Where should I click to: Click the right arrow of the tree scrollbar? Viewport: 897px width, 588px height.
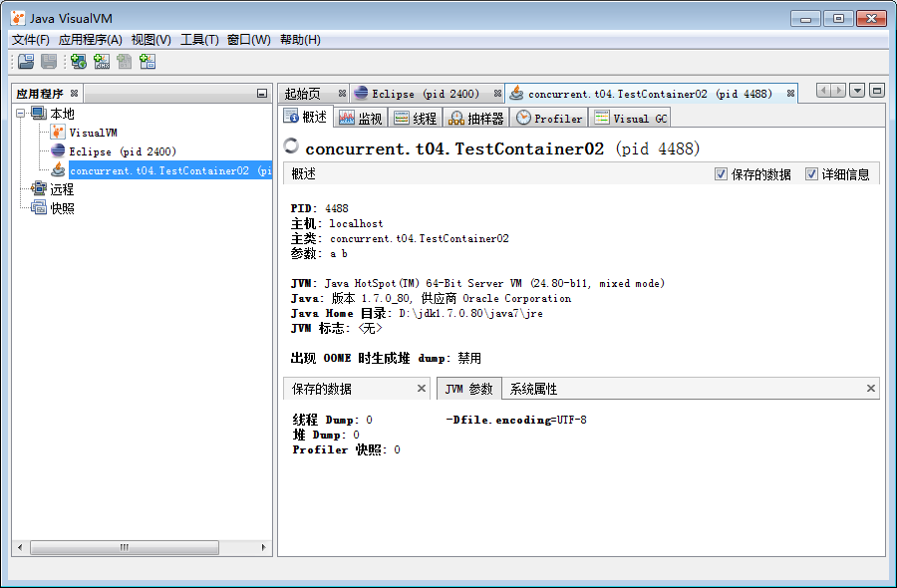coord(263,547)
